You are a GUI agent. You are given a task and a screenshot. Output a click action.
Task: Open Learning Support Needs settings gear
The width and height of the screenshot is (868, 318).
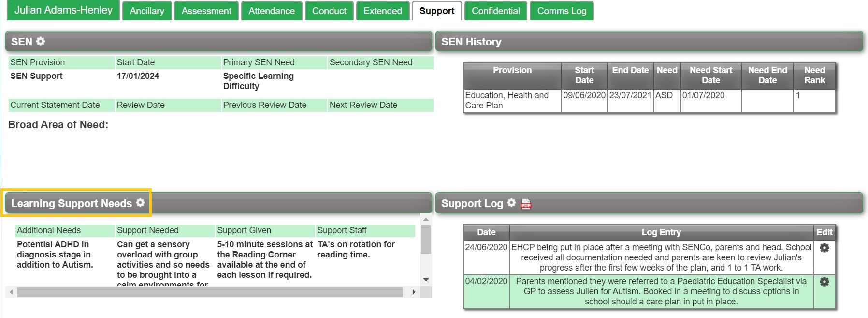(x=140, y=203)
